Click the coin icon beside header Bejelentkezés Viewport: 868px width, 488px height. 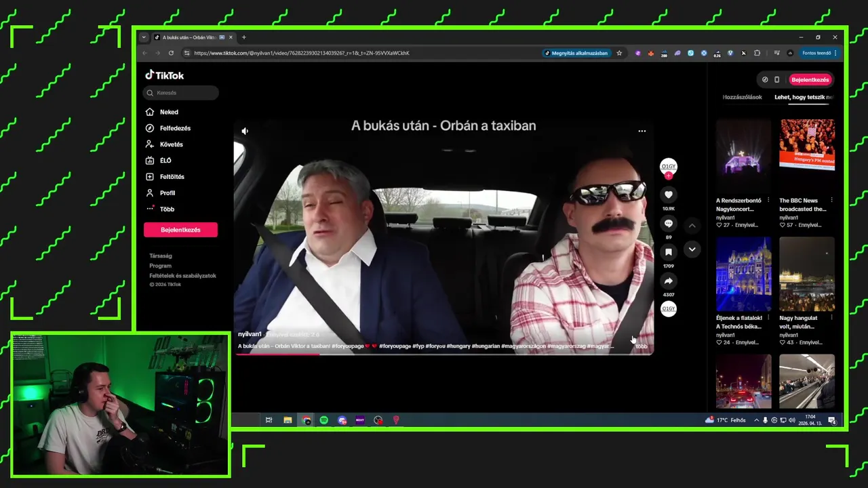[x=765, y=79]
